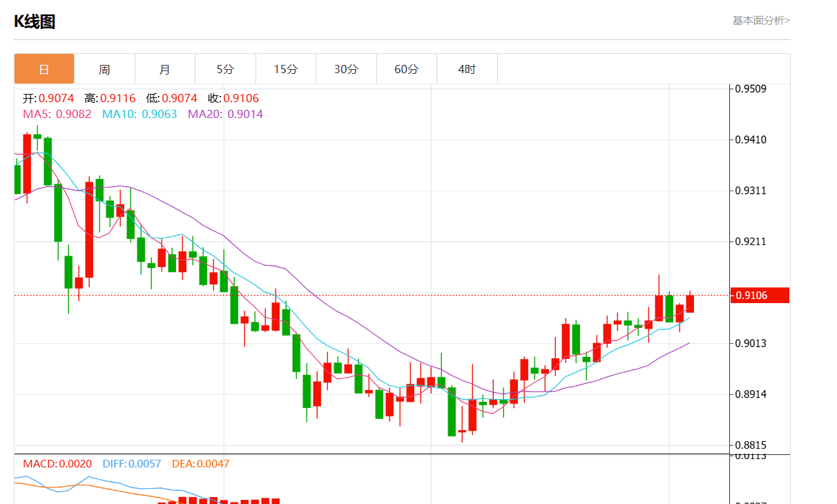Open the 4时 four-hour chart tab

tap(467, 69)
